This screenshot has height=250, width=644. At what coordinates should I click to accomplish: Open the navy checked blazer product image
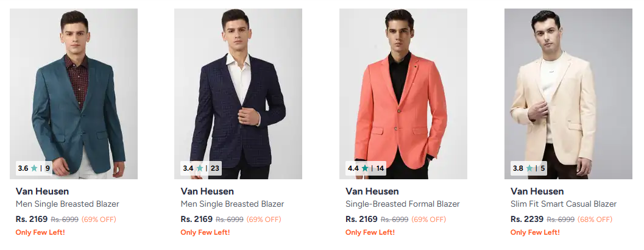[238, 91]
